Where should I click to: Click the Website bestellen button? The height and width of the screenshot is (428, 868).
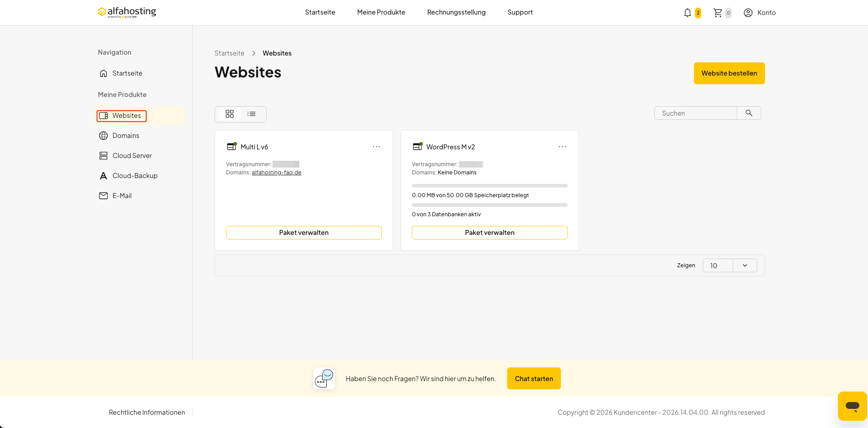729,73
